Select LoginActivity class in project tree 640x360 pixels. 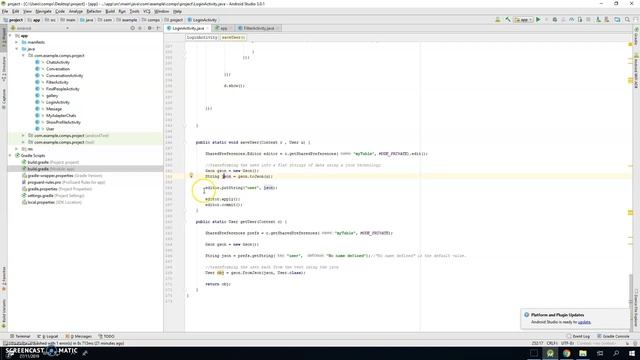(58, 102)
